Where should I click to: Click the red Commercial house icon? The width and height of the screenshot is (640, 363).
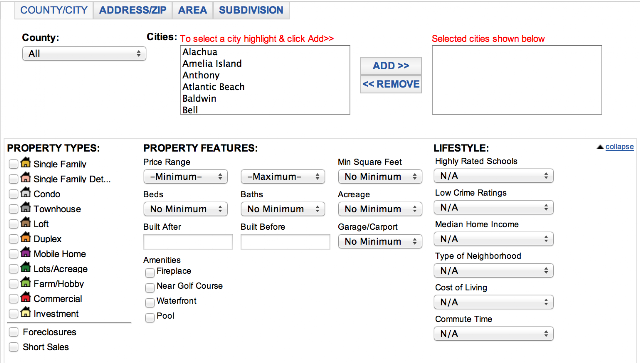pyautogui.click(x=26, y=297)
